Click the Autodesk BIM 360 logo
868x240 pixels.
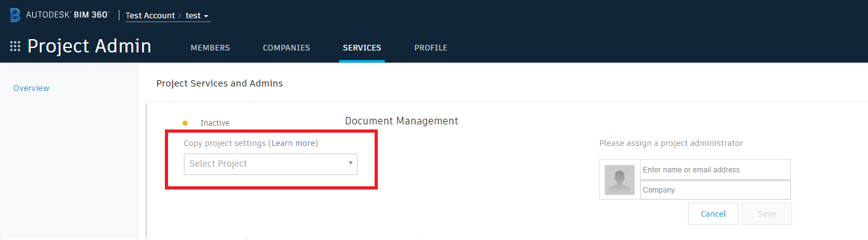tap(59, 15)
